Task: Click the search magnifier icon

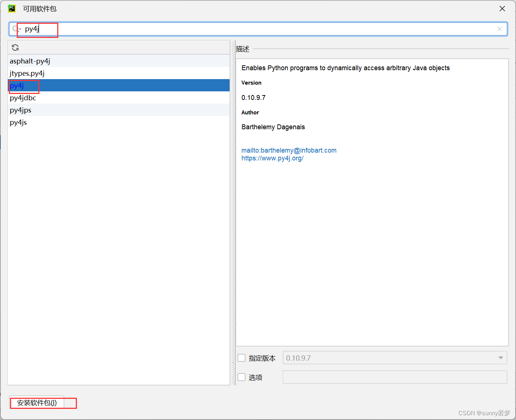Action: pos(16,29)
